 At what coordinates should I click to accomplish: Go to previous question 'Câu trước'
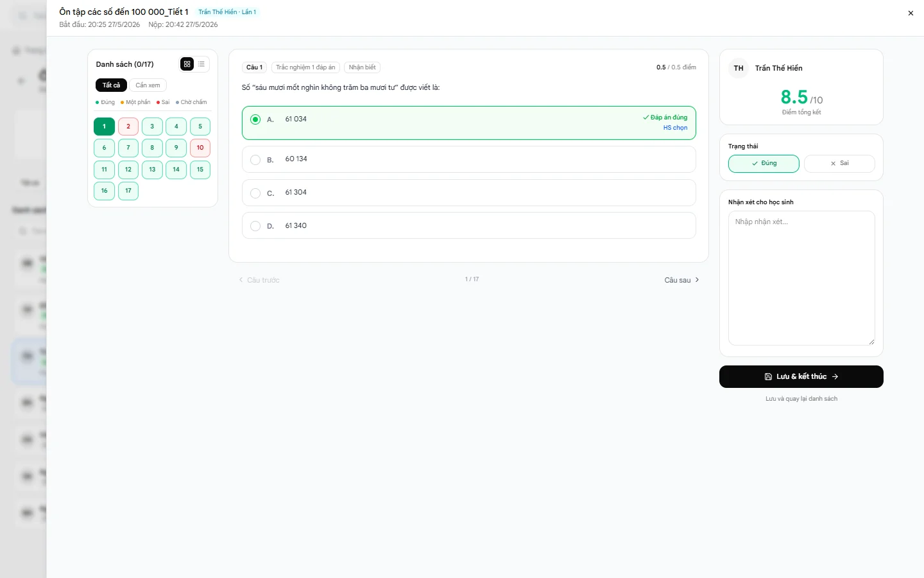click(x=259, y=280)
